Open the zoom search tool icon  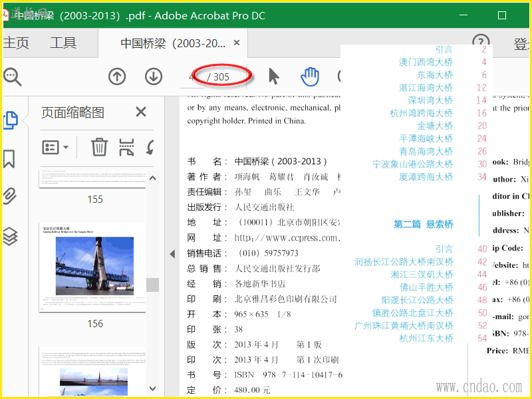pyautogui.click(x=13, y=77)
